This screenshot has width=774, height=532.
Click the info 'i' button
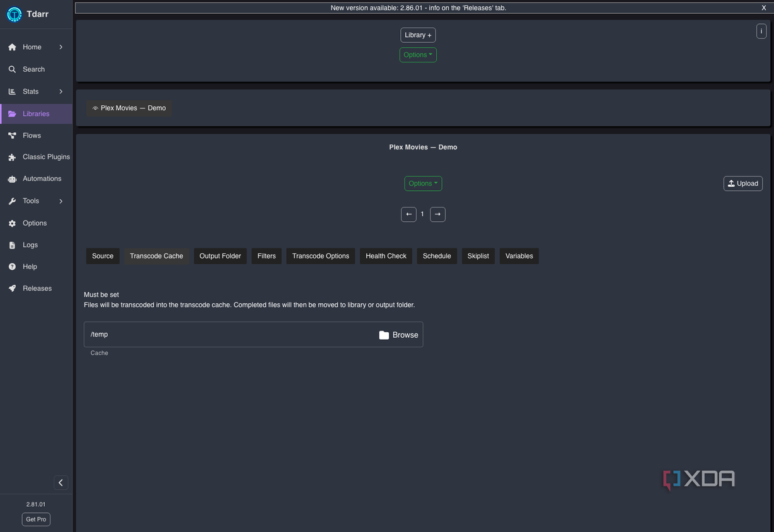point(761,32)
